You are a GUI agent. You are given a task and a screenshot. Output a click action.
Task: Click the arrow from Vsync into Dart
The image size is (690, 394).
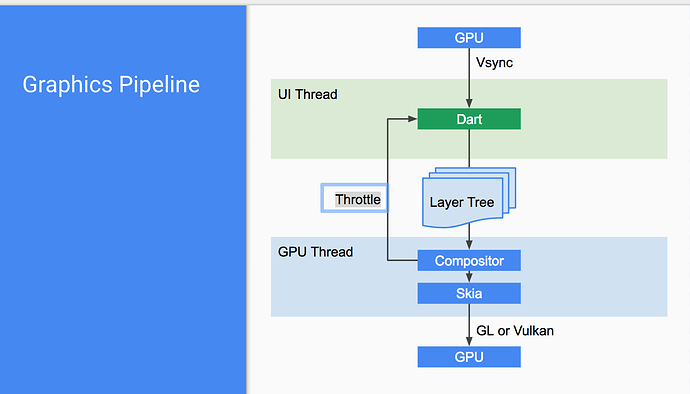(469, 78)
